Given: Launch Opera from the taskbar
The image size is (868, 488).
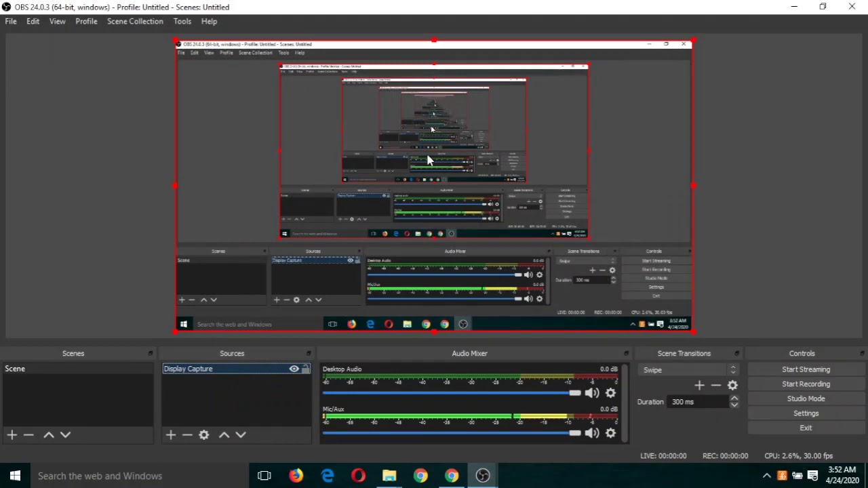Looking at the screenshot, I should pos(359,476).
